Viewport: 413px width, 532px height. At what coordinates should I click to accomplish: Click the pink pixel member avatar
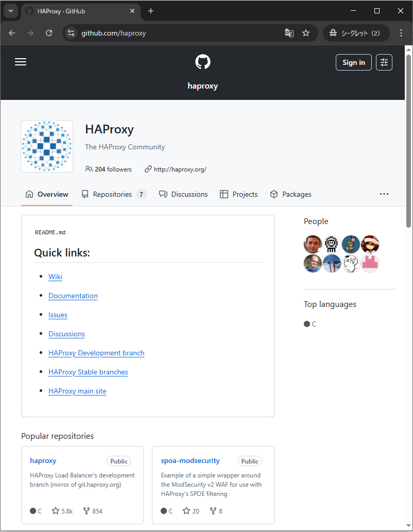(x=370, y=264)
